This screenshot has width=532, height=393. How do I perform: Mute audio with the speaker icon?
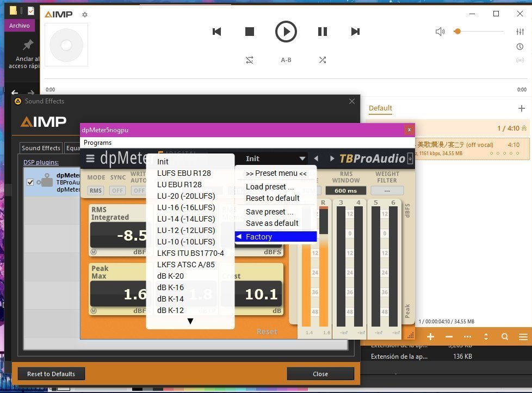click(440, 32)
